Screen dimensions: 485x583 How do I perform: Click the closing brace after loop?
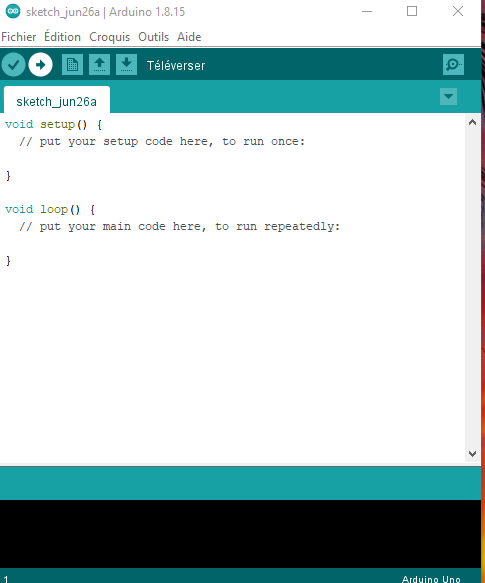(x=8, y=261)
